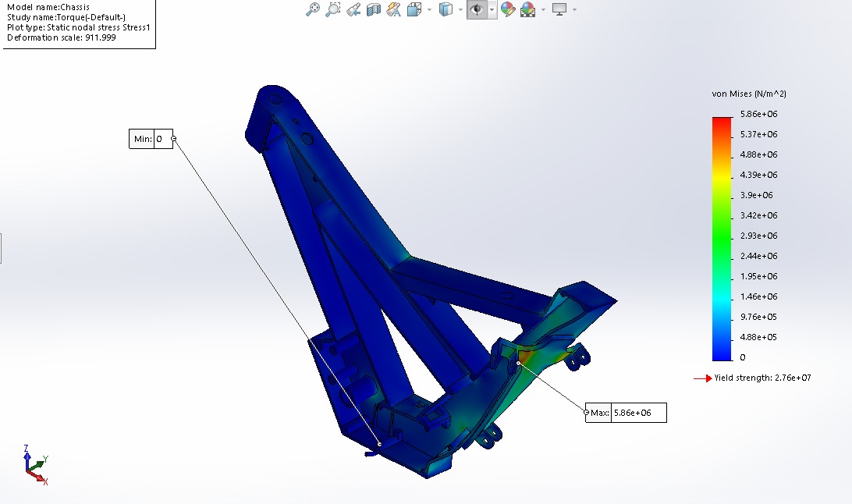Click the Min: 0 annotation callout
Screen dimensions: 852x504
pos(151,139)
